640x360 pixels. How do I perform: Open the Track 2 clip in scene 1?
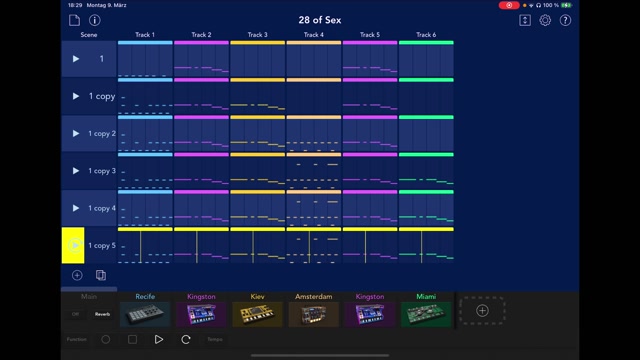pyautogui.click(x=201, y=59)
